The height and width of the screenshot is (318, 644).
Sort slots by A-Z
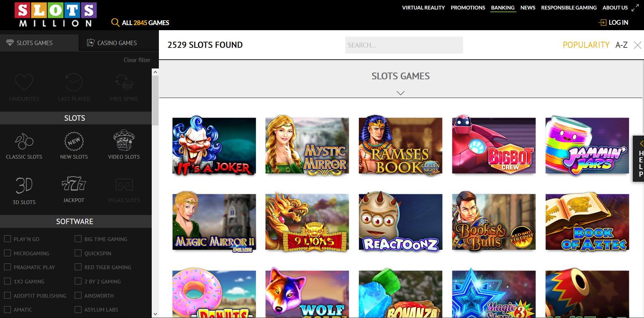pyautogui.click(x=621, y=45)
